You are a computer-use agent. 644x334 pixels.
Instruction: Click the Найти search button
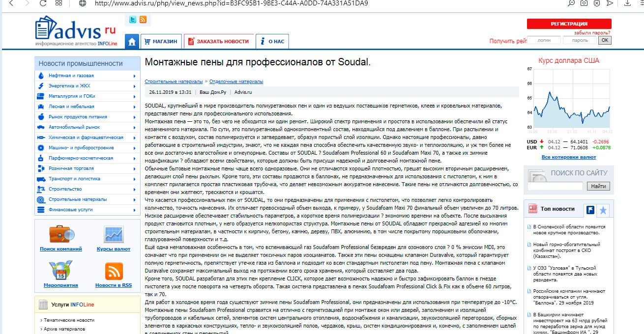[x=598, y=186]
